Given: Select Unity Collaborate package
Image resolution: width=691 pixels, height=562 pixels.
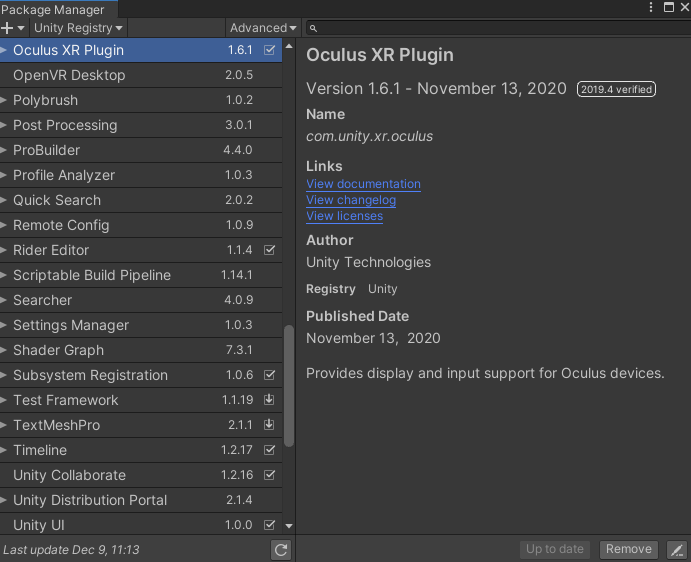Looking at the screenshot, I should pos(141,475).
